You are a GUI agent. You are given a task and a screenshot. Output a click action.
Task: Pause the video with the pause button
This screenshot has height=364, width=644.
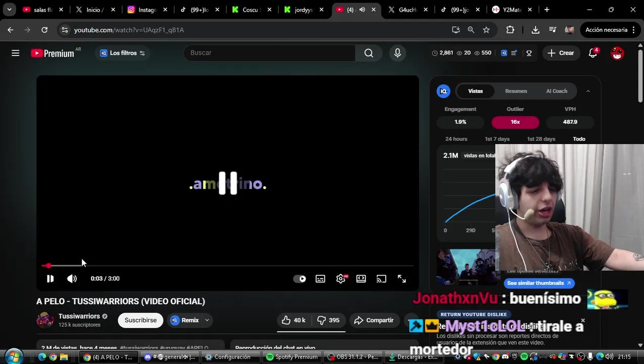click(x=50, y=279)
